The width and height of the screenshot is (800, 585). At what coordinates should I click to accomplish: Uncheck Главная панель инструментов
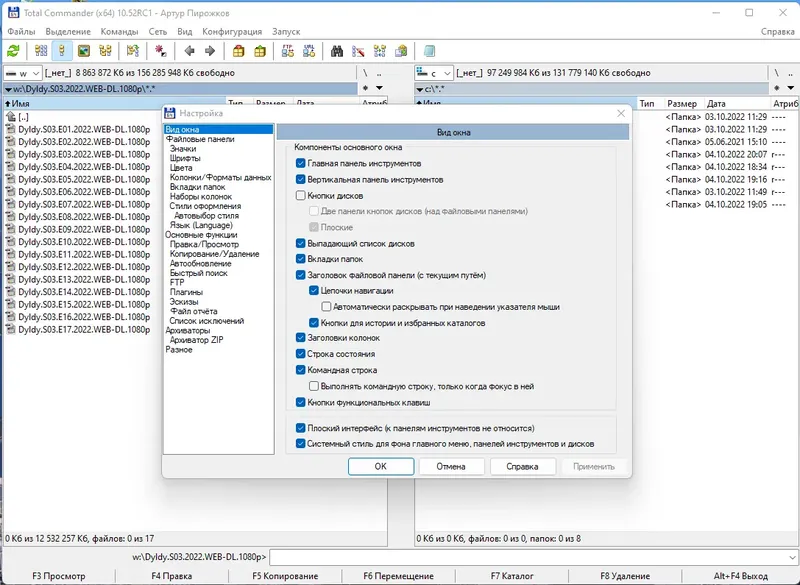click(x=301, y=164)
